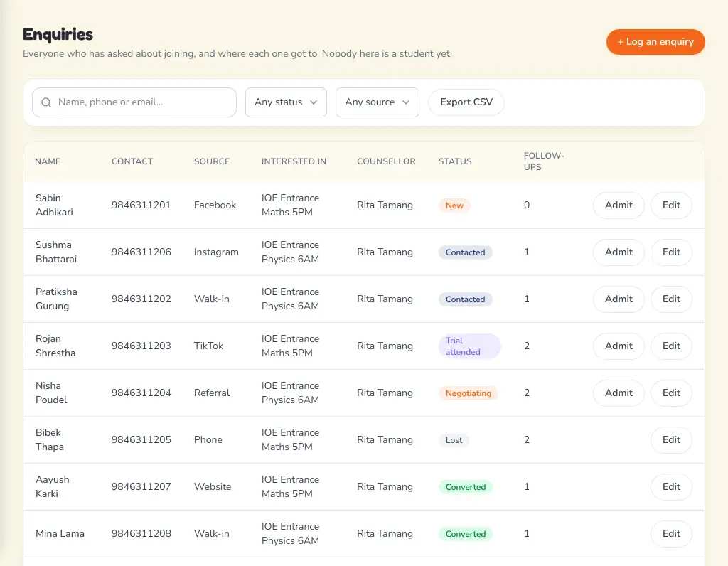Click the Instagram source cell
Image resolution: width=728 pixels, height=566 pixels.
[x=216, y=252]
